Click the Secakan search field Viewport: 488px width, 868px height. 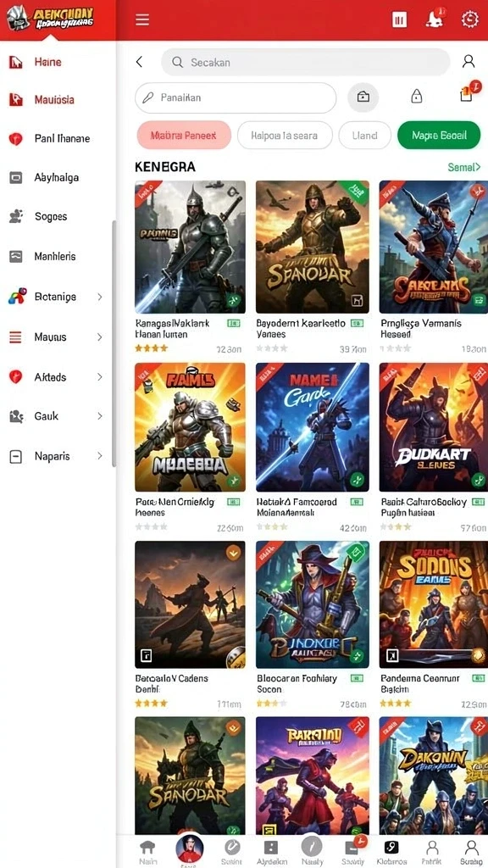pos(305,62)
